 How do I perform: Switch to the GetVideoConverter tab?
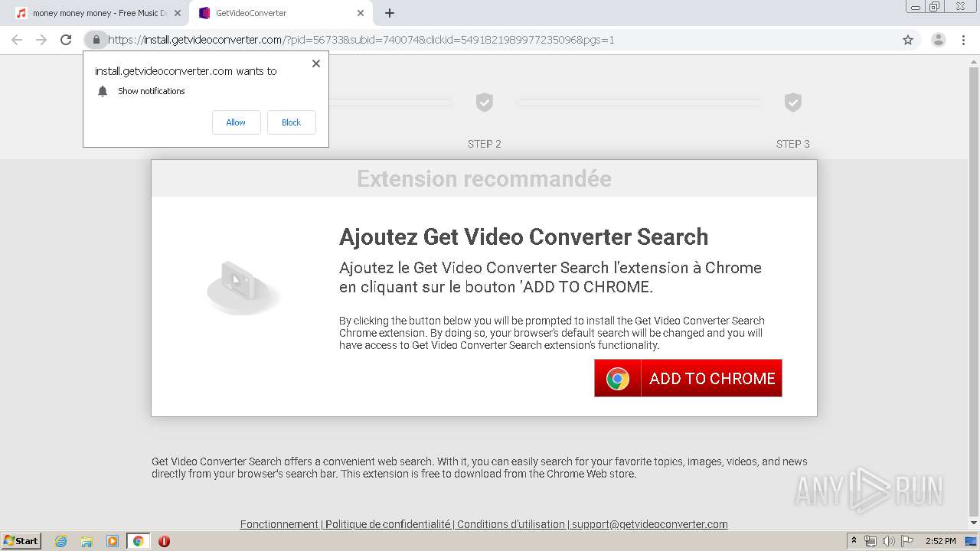[280, 13]
